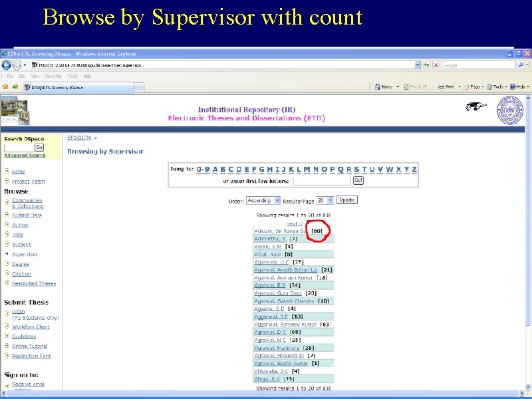Browse by Degree link

point(21,264)
